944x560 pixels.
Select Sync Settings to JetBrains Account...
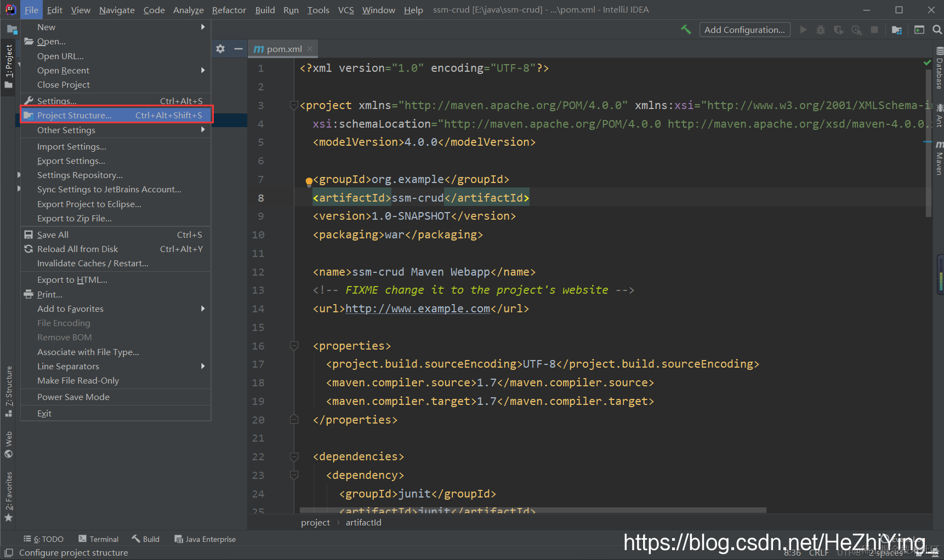(116, 189)
